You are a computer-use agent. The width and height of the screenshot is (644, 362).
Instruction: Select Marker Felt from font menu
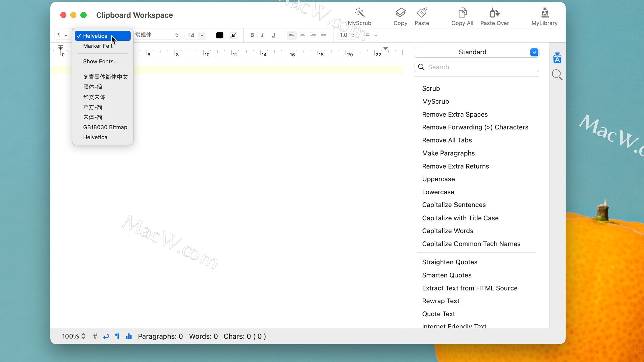[x=98, y=46]
